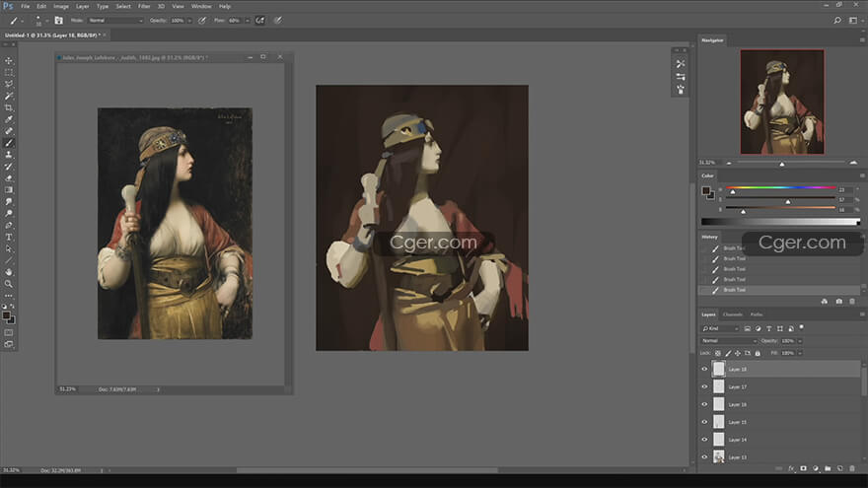The image size is (868, 488).
Task: Select the Eraser tool
Action: coord(8,178)
